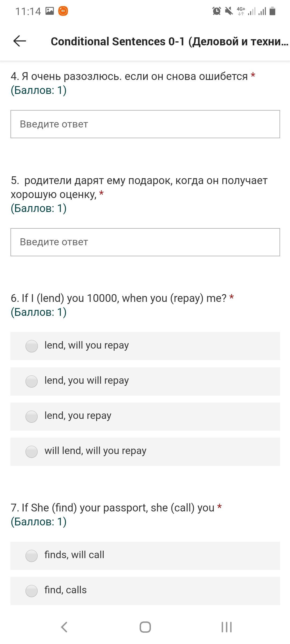Image resolution: width=290 pixels, height=644 pixels.
Task: Tap the orange Mi notification icon
Action: tap(63, 11)
